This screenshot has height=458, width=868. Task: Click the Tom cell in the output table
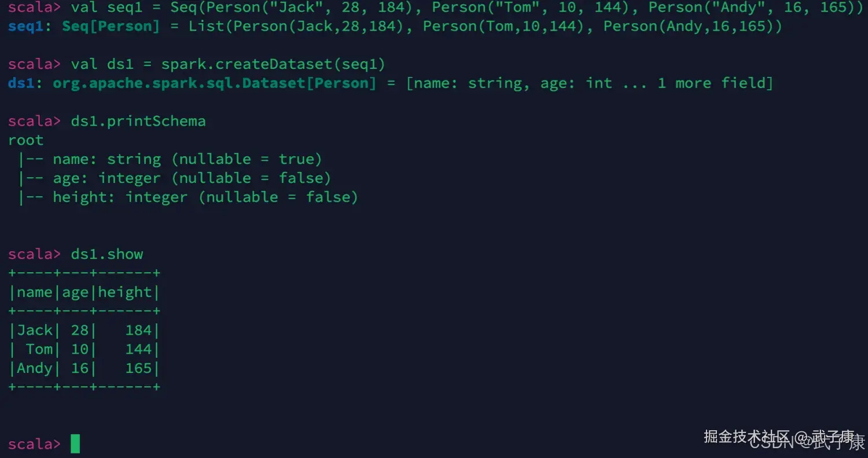click(39, 349)
